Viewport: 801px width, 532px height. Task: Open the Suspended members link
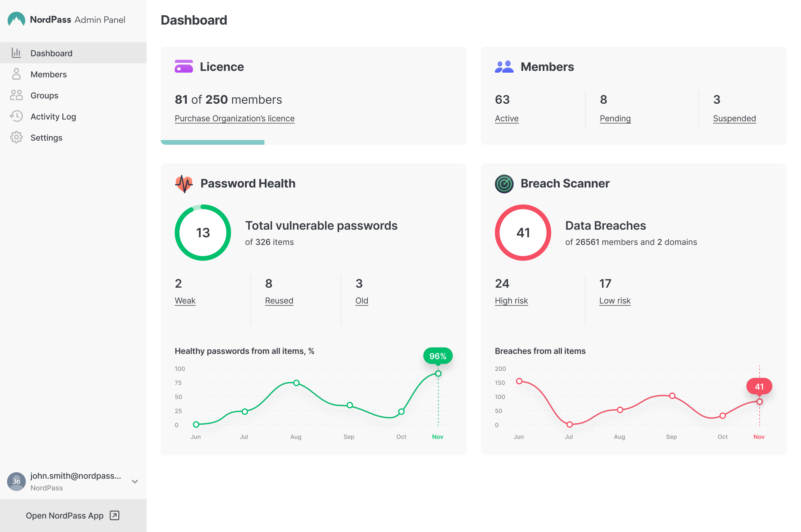pos(734,118)
